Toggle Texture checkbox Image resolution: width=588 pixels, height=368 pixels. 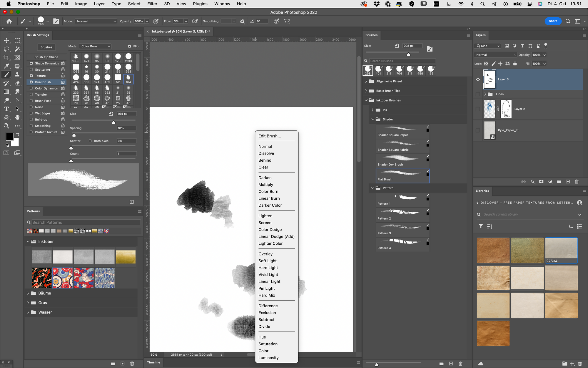pyautogui.click(x=31, y=76)
